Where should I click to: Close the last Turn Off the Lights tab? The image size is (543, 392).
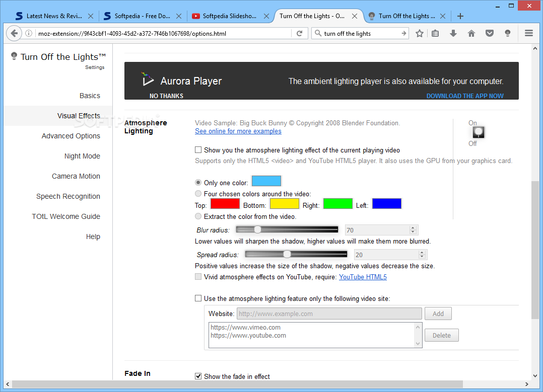coord(443,16)
